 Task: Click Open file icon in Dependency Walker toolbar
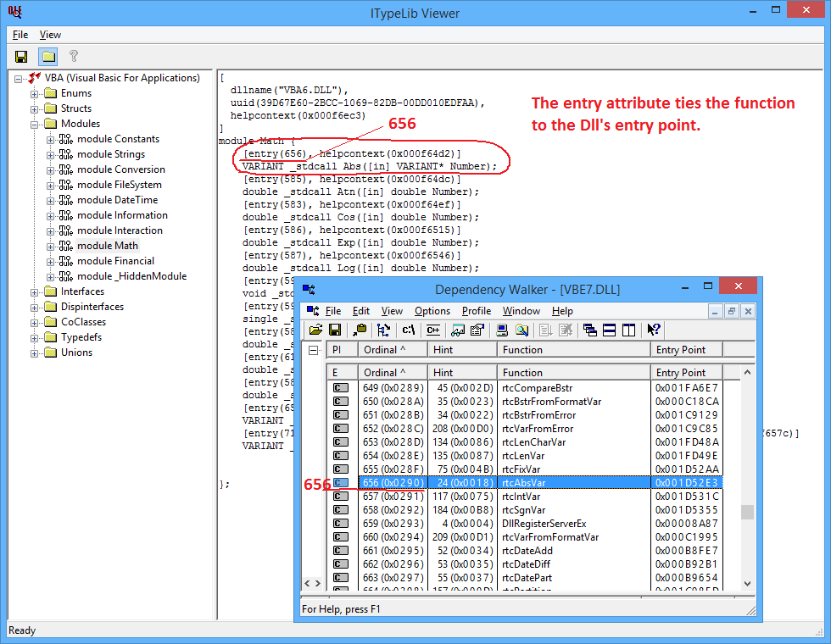pyautogui.click(x=315, y=330)
